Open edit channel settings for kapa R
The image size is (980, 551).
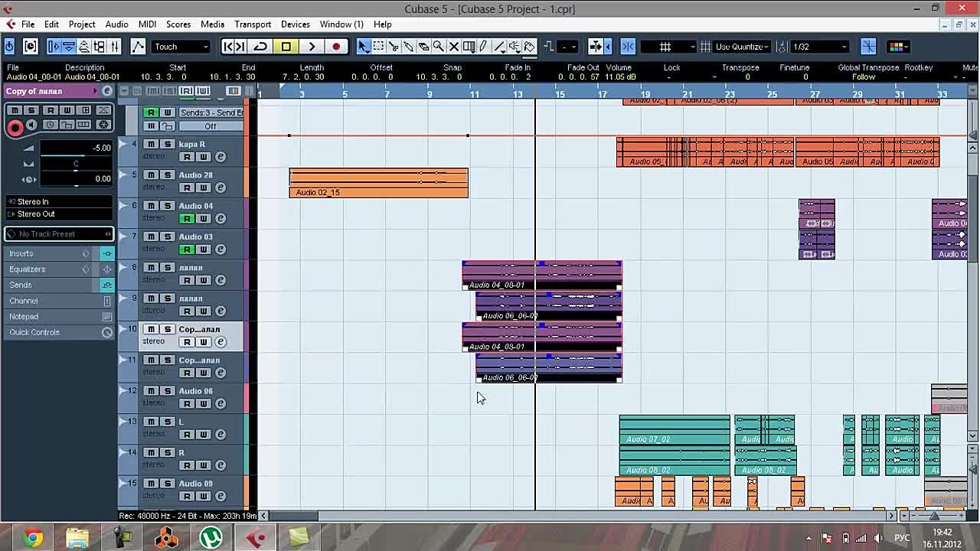tap(220, 157)
